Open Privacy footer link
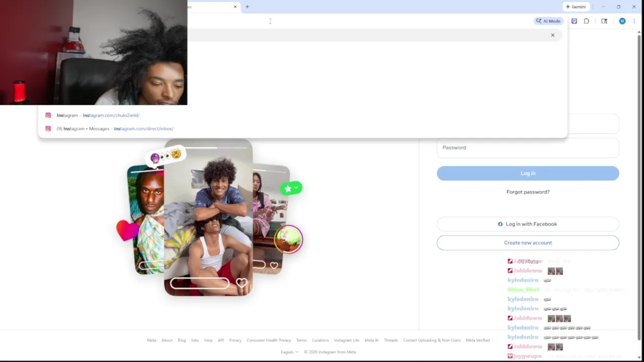 (x=235, y=340)
